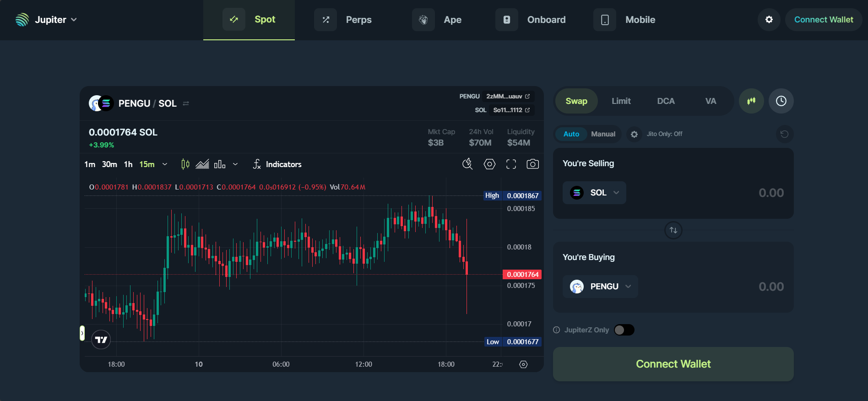Viewport: 868px width, 401px height.
Task: Switch to the VA tab
Action: coord(711,101)
